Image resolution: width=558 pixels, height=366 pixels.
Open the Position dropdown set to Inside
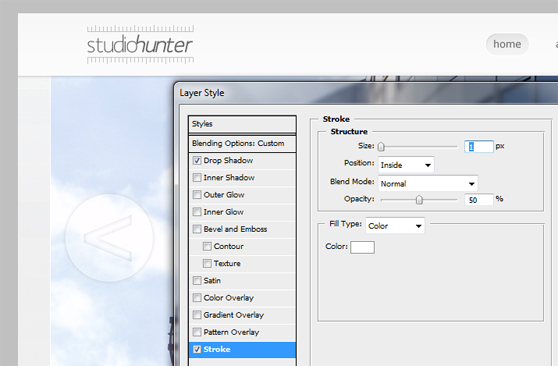(406, 165)
